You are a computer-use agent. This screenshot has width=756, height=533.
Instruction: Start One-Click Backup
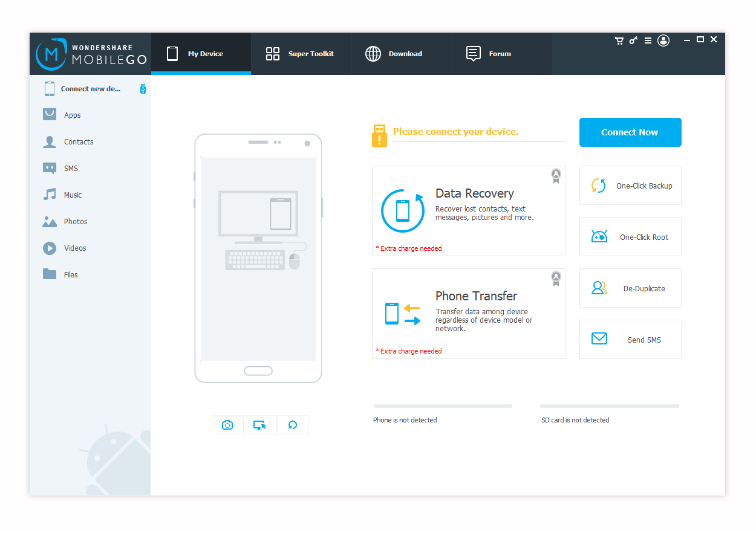pos(630,186)
